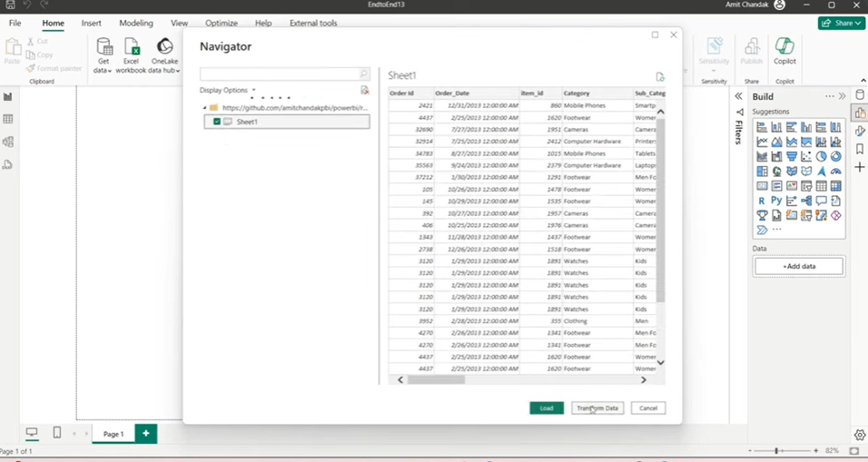The height and width of the screenshot is (462, 868).
Task: Switch to Model view in left sidebar
Action: click(x=8, y=142)
